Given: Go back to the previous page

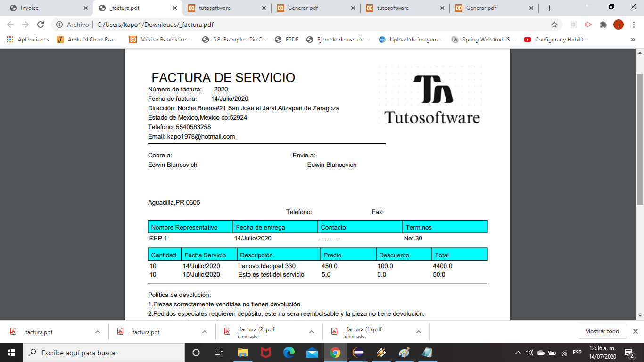Looking at the screenshot, I should (10, 25).
